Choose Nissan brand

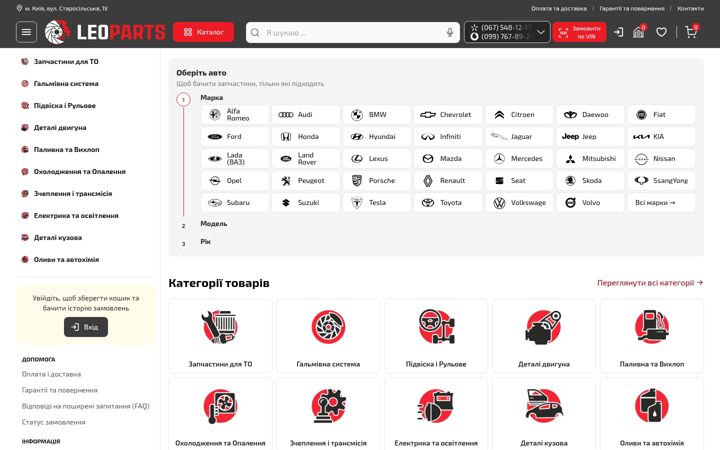(x=661, y=159)
